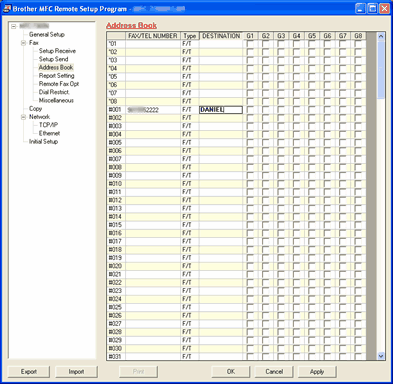
Task: Click the fax number cell of #001
Action: (153, 110)
